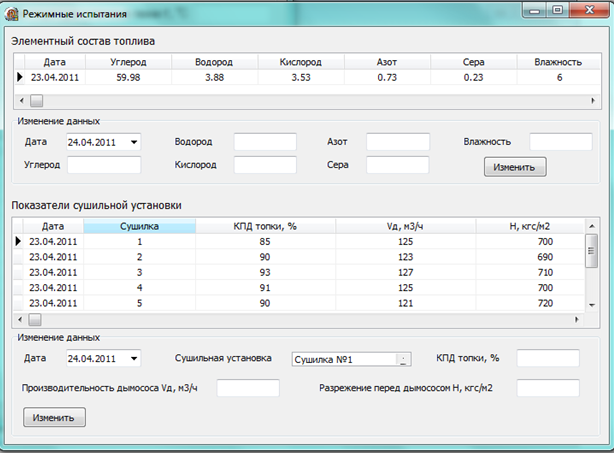This screenshot has height=453, width=614.
Task: Click down arrow of dryer table scrollbar
Action: point(592,305)
